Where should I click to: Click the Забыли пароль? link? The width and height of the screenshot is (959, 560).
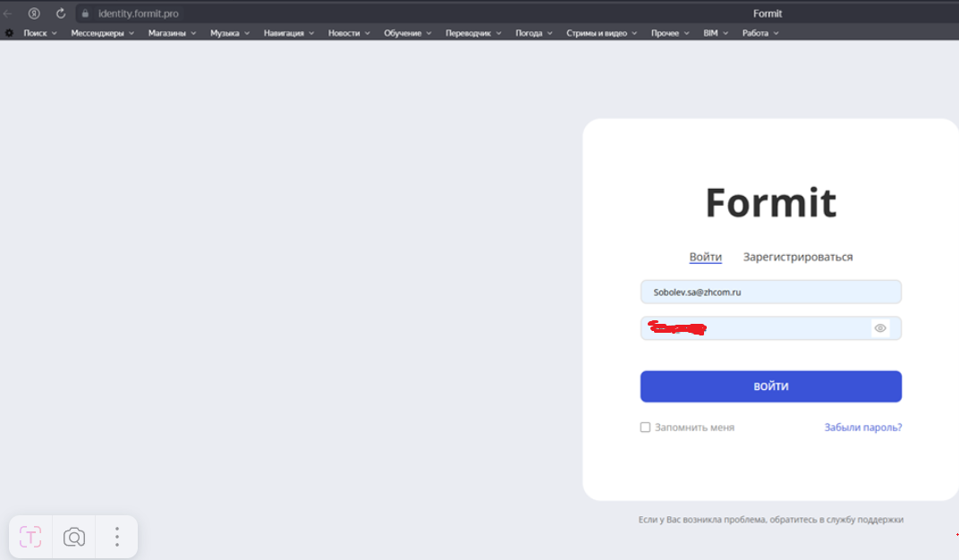tap(863, 428)
